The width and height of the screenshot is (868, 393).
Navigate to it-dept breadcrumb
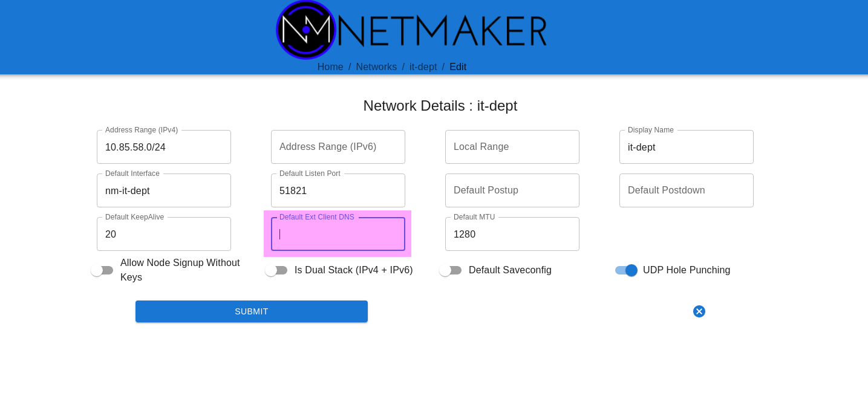click(x=423, y=67)
